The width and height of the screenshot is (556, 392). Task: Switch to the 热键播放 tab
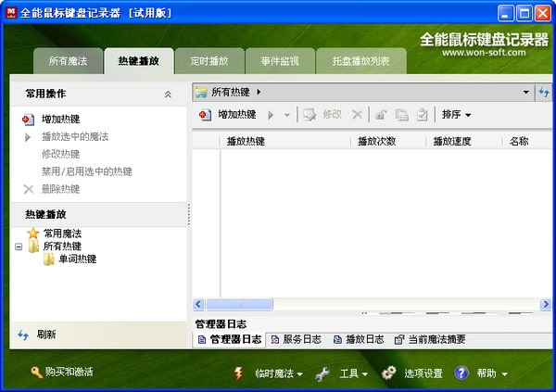(x=139, y=61)
